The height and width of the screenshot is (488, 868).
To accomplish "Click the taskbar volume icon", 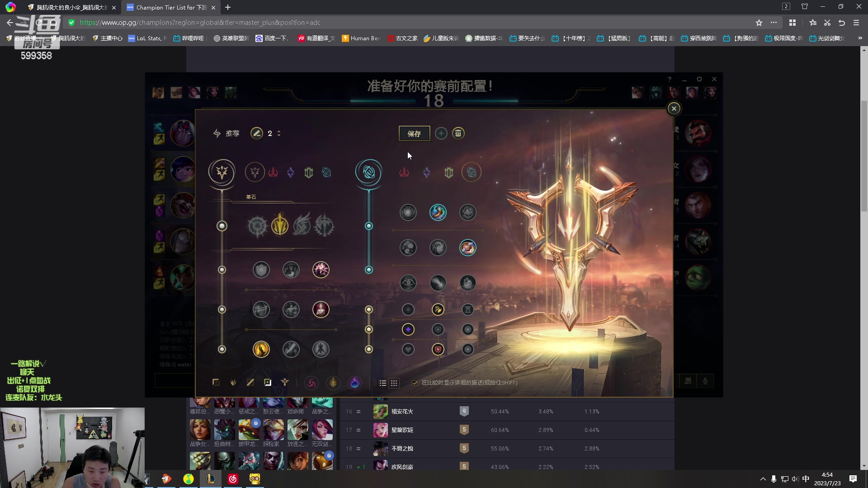I will [x=795, y=479].
